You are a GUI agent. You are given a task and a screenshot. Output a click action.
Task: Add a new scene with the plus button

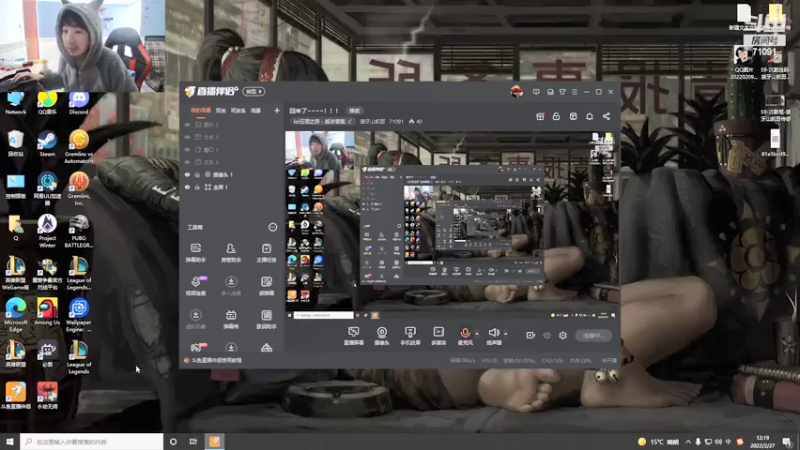click(277, 110)
